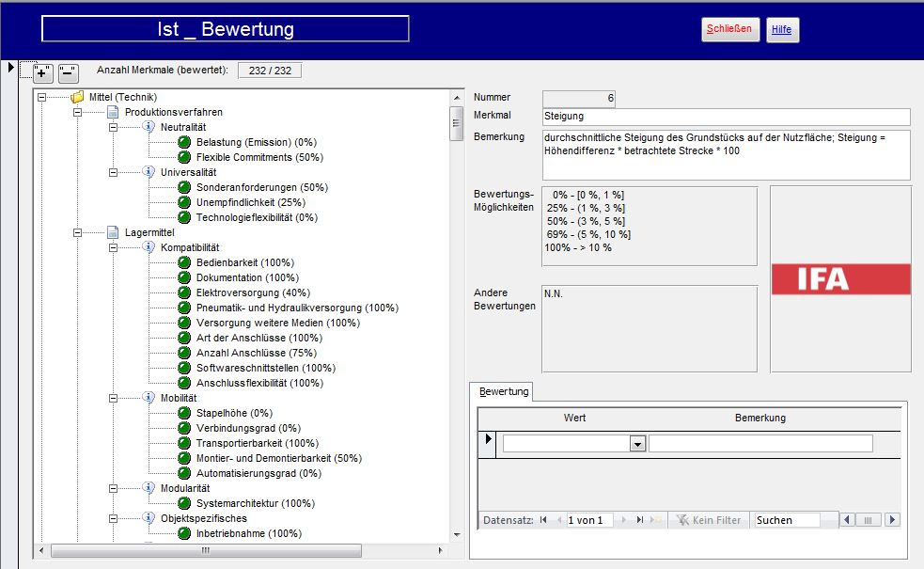Screen dimensions: 924x569
Task: Click the Suchen search field
Action: 788,520
